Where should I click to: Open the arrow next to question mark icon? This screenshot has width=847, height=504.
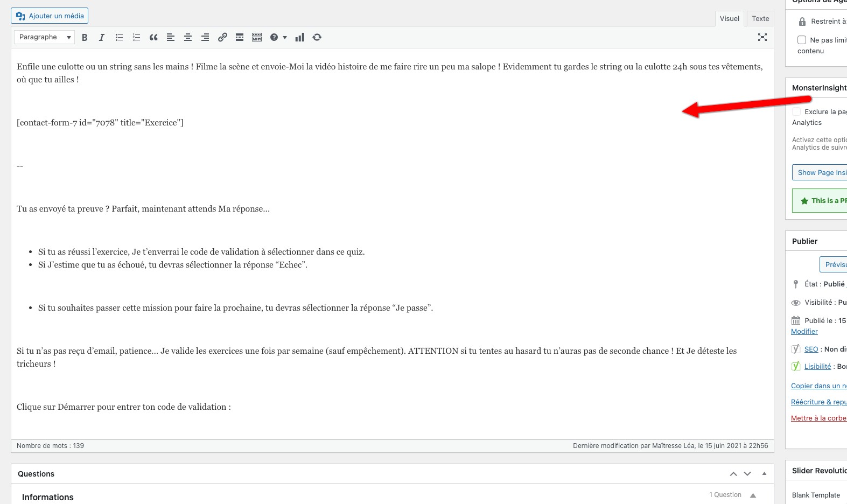tap(285, 38)
